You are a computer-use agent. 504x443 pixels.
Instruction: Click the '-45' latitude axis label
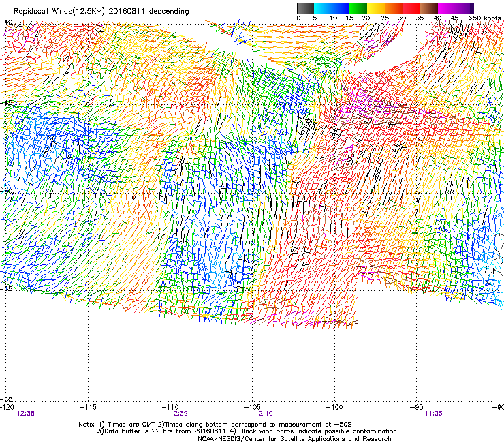click(x=6, y=103)
